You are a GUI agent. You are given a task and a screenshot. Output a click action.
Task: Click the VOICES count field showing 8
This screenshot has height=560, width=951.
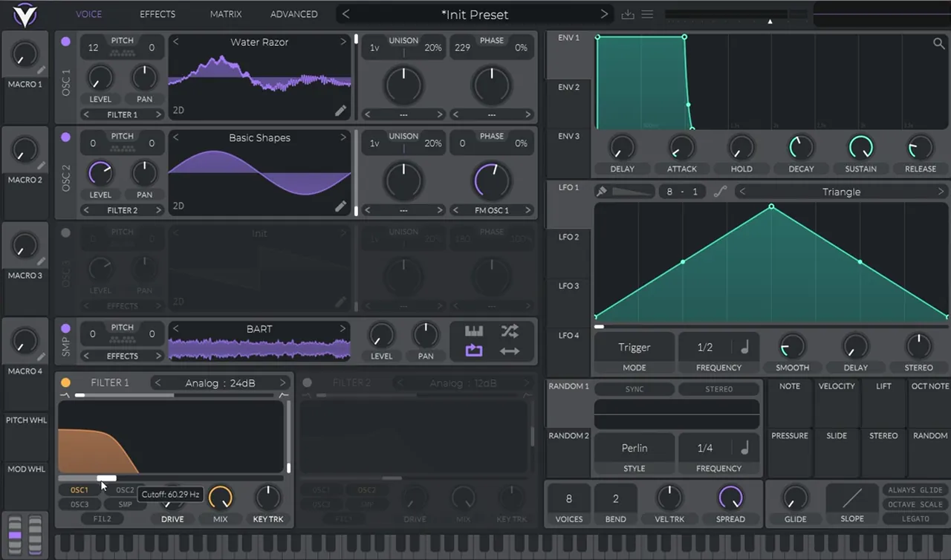tap(569, 499)
